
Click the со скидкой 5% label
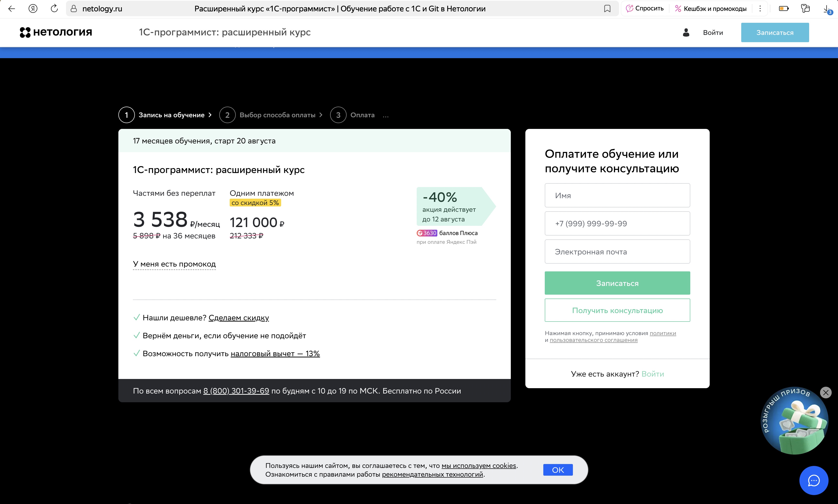(x=255, y=203)
